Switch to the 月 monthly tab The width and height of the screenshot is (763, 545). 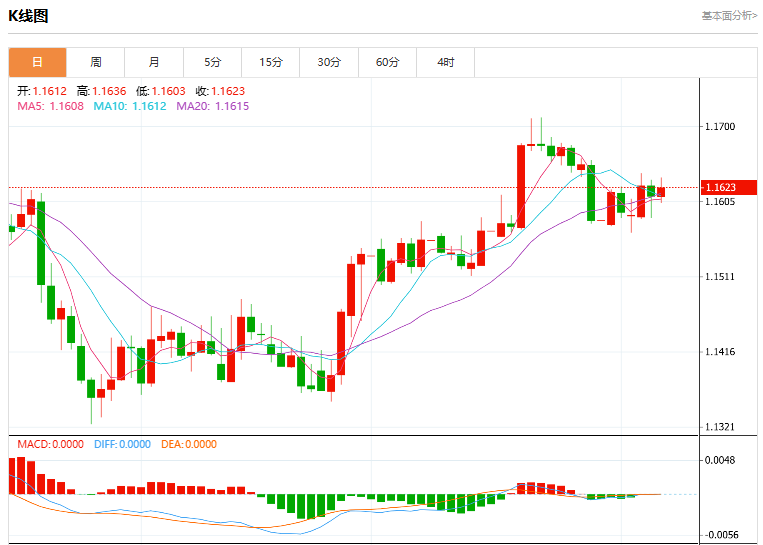(x=154, y=62)
